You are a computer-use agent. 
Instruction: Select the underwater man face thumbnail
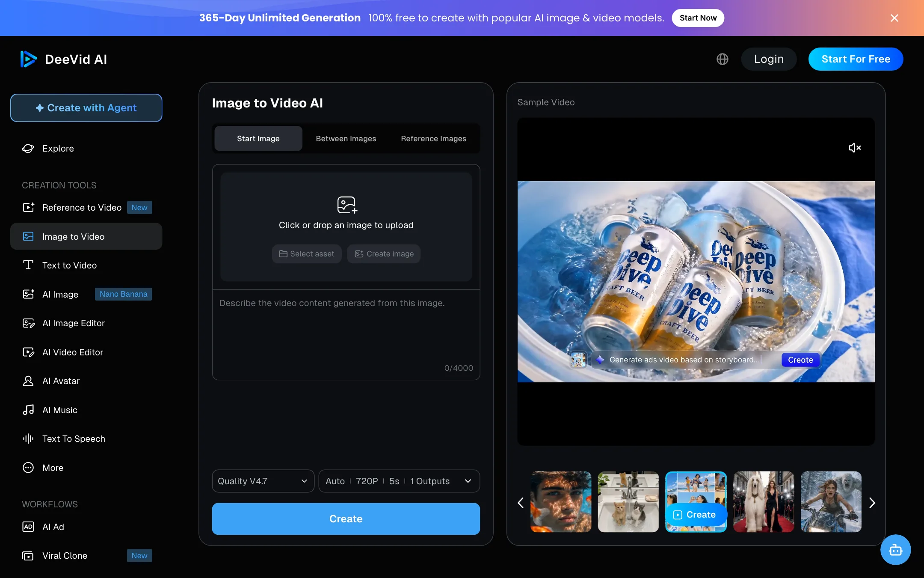point(561,502)
